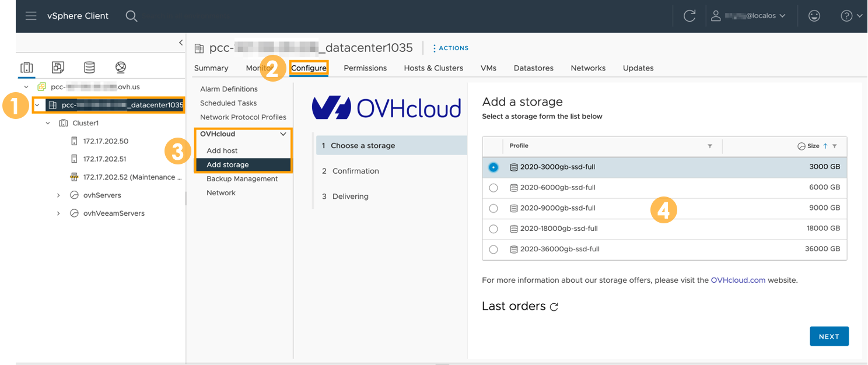Select the 2020-6000gb-ssd-full radio button

494,188
